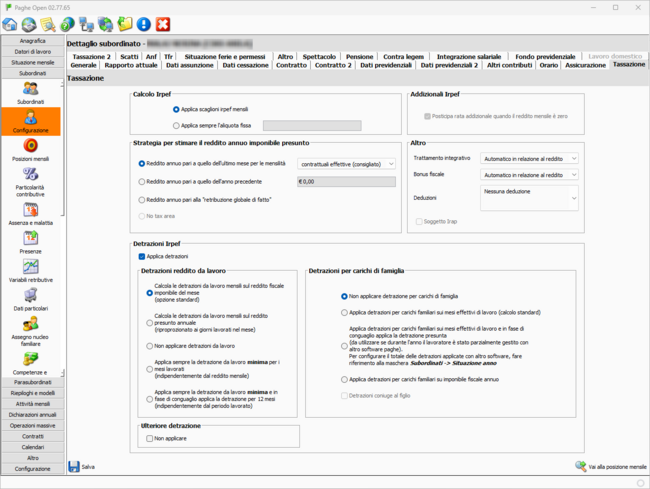Open Variabili retributive in the sidebar
The width and height of the screenshot is (650, 489).
point(31,274)
